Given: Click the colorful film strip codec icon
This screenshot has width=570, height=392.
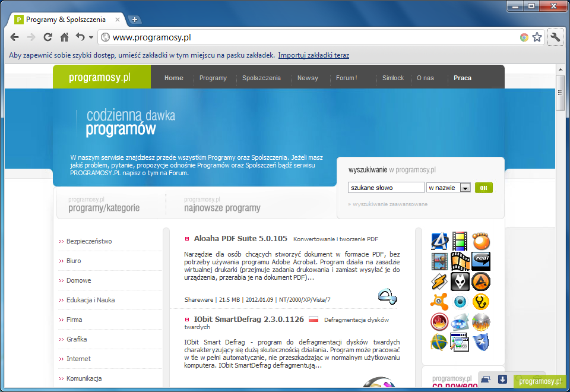Looking at the screenshot, I should click(460, 241).
